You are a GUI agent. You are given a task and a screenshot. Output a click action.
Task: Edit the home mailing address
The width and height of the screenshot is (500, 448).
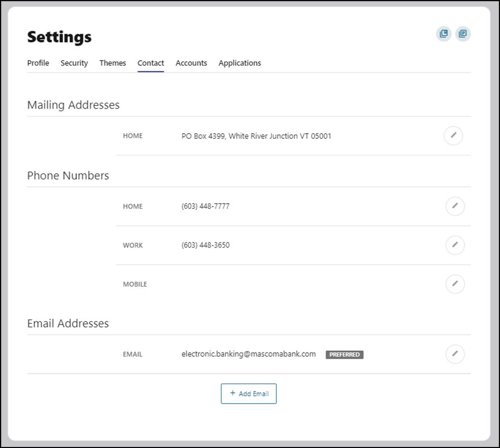453,136
